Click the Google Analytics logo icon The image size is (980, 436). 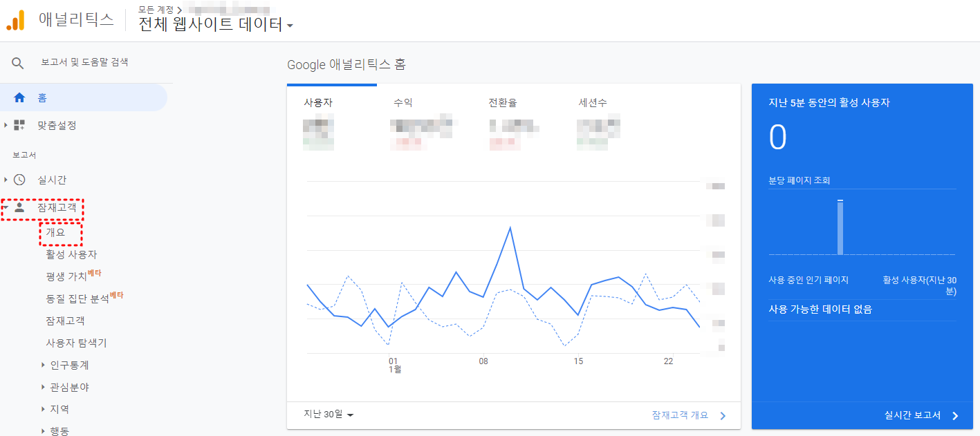click(15, 20)
